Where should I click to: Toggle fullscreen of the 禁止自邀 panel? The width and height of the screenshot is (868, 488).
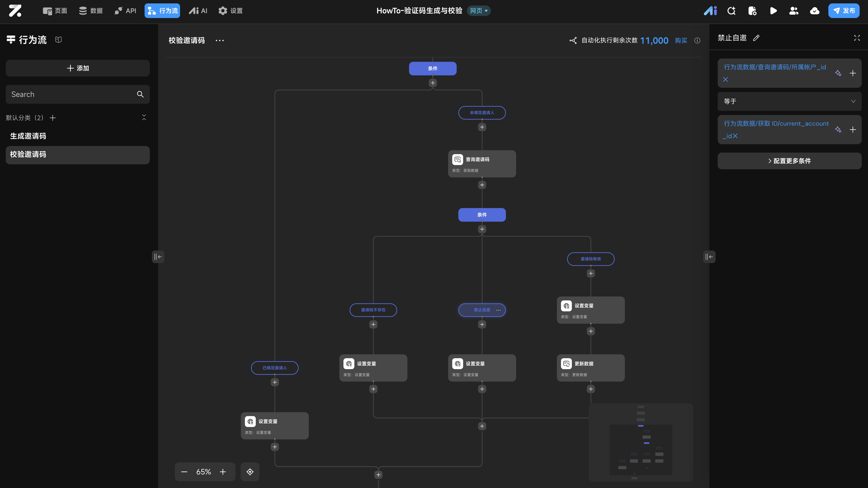[857, 38]
